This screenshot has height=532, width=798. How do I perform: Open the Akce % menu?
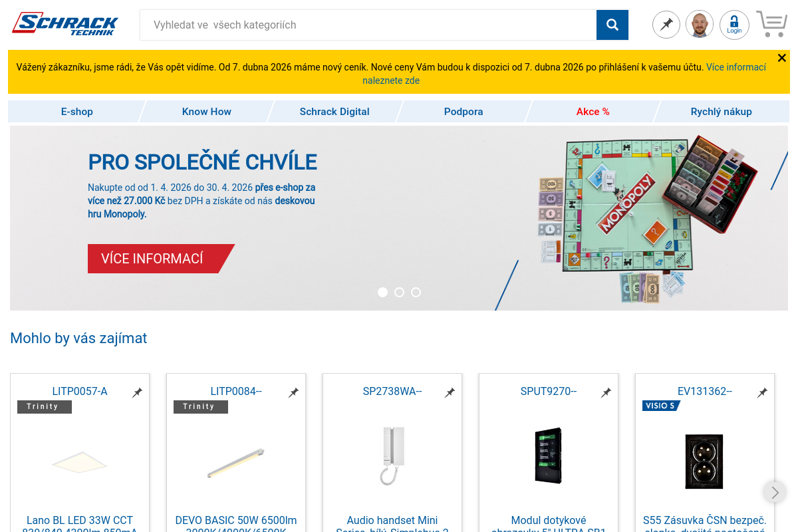593,112
